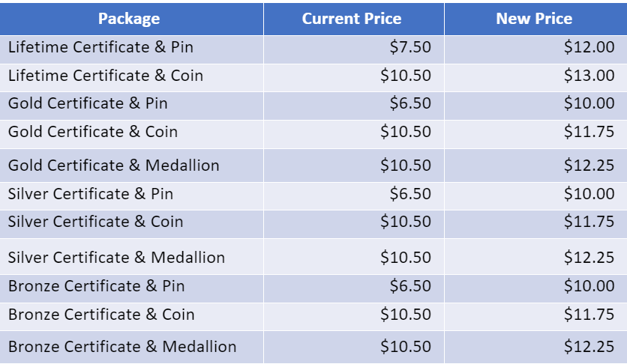The image size is (627, 364).
Task: Click the Current Price column header
Action: 352,19
